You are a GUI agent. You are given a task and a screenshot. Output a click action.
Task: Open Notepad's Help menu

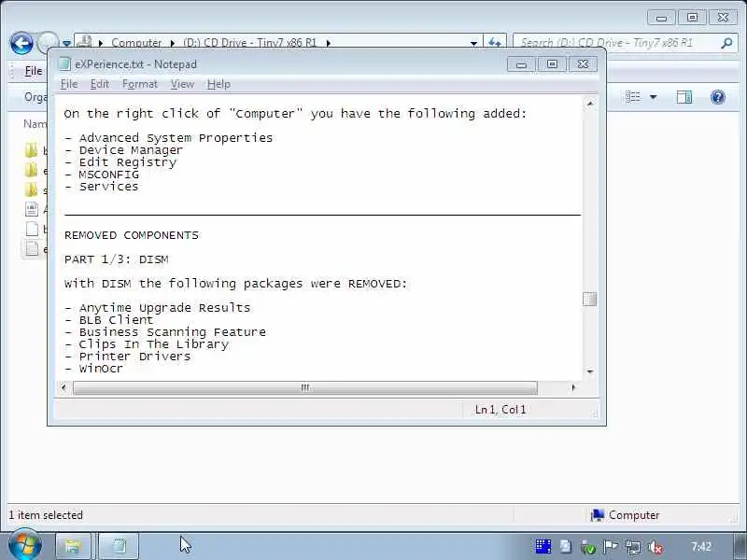tap(218, 84)
